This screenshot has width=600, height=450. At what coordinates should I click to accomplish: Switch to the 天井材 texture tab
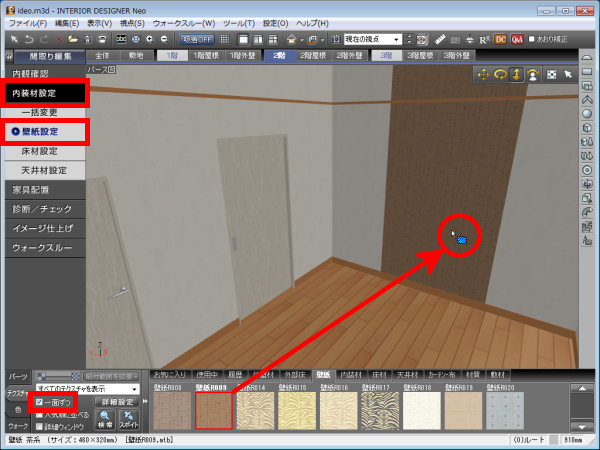(405, 375)
